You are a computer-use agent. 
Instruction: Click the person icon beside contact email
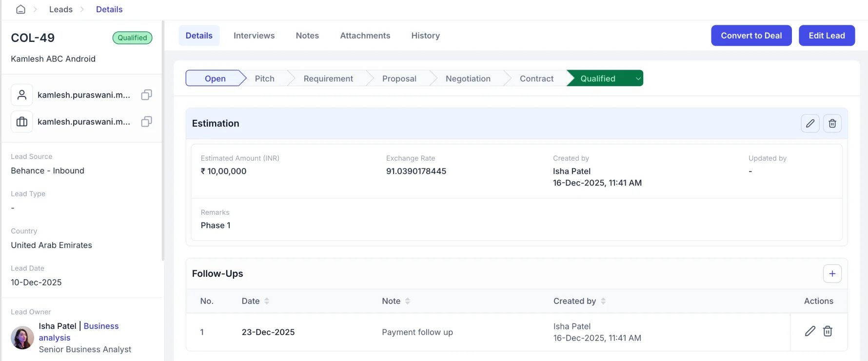coord(22,95)
